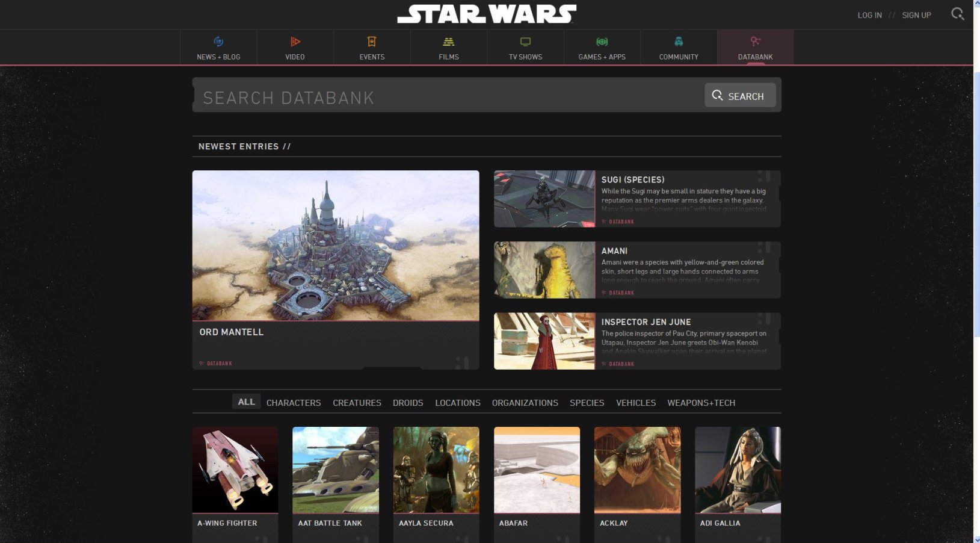Open the Inspector Jen June thumbnail
980x543 pixels.
coord(544,341)
